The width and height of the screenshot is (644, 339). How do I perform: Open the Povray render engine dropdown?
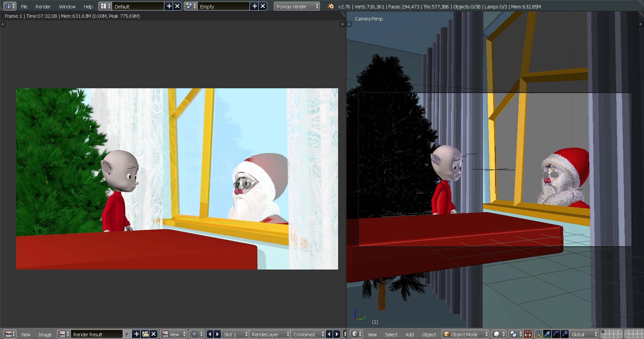click(297, 6)
